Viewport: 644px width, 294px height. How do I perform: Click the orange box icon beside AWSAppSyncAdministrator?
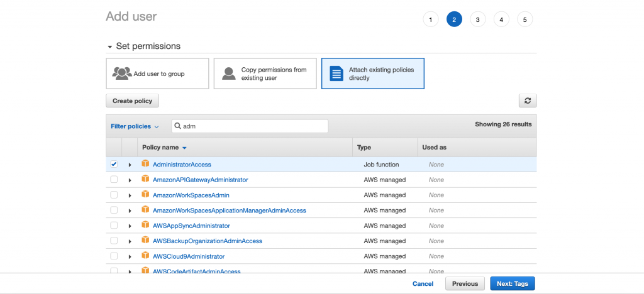pyautogui.click(x=145, y=225)
